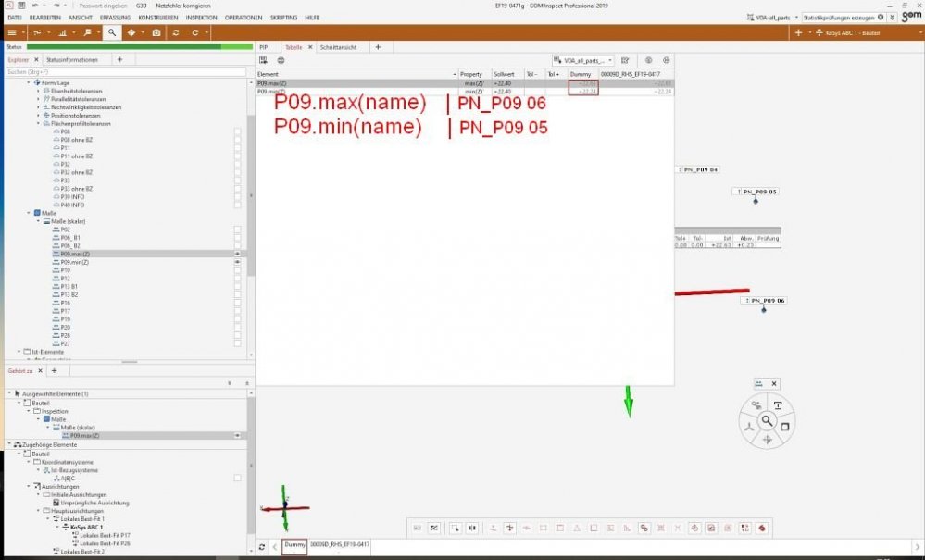The height and width of the screenshot is (560, 925).
Task: Click the camera snapshot icon
Action: 156,32
